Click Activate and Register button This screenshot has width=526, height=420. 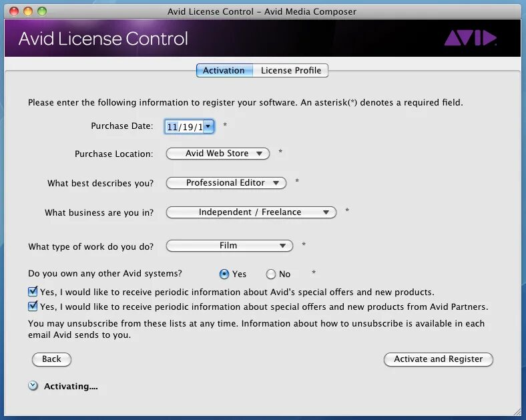tap(439, 359)
